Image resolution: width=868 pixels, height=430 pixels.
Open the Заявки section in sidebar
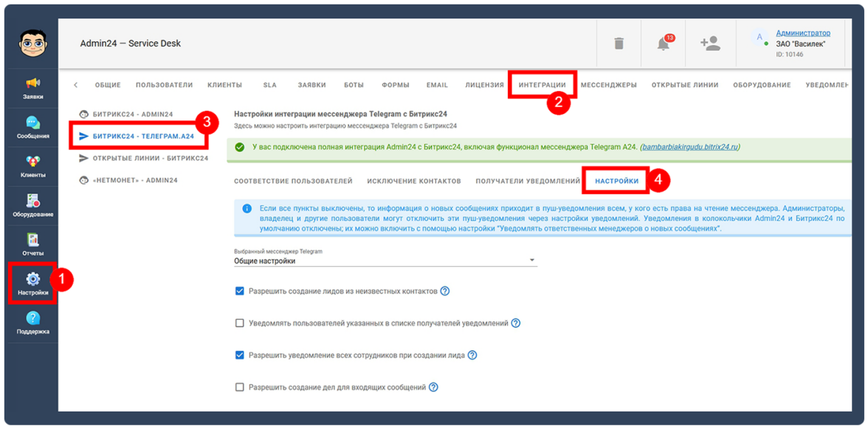pyautogui.click(x=33, y=88)
